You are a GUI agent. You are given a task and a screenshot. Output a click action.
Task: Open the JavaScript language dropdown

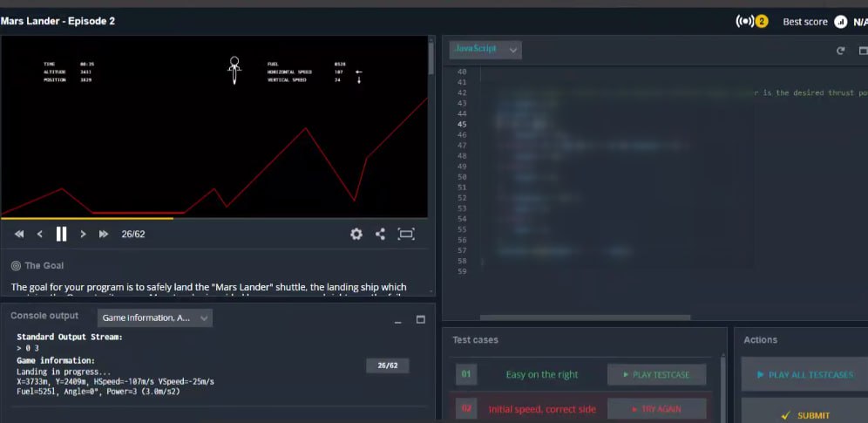pos(485,50)
